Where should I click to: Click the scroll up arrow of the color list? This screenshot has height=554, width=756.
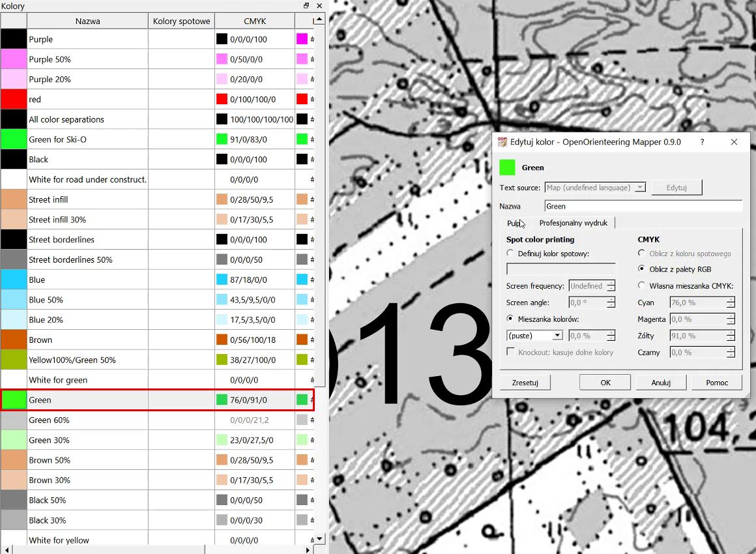tap(319, 20)
